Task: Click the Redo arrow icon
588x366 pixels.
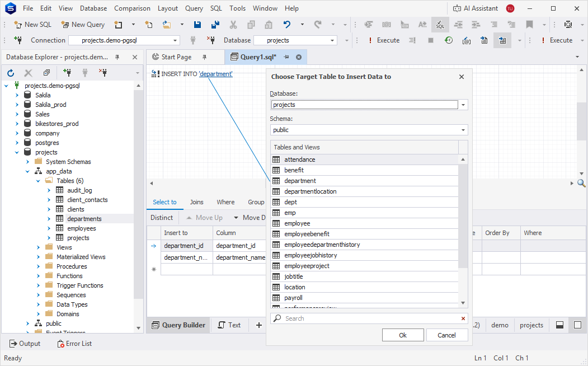Action: tap(318, 25)
